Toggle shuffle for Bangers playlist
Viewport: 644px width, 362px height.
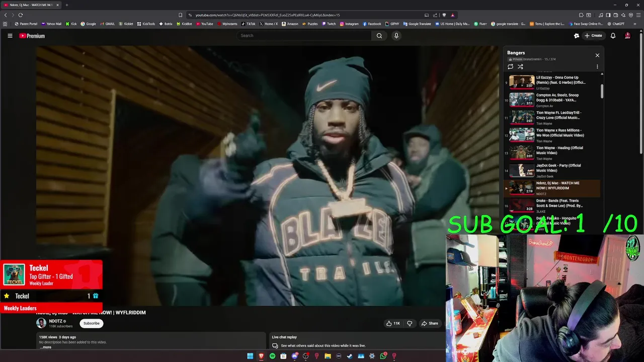[x=520, y=66]
